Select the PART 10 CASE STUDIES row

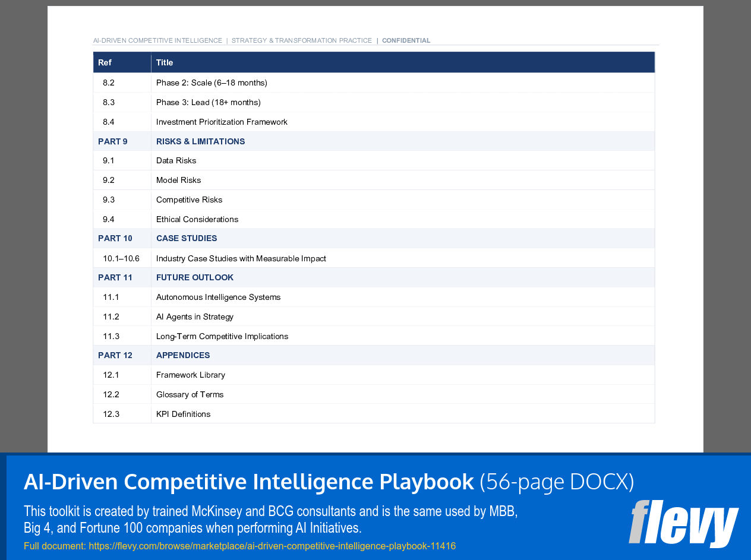[187, 238]
